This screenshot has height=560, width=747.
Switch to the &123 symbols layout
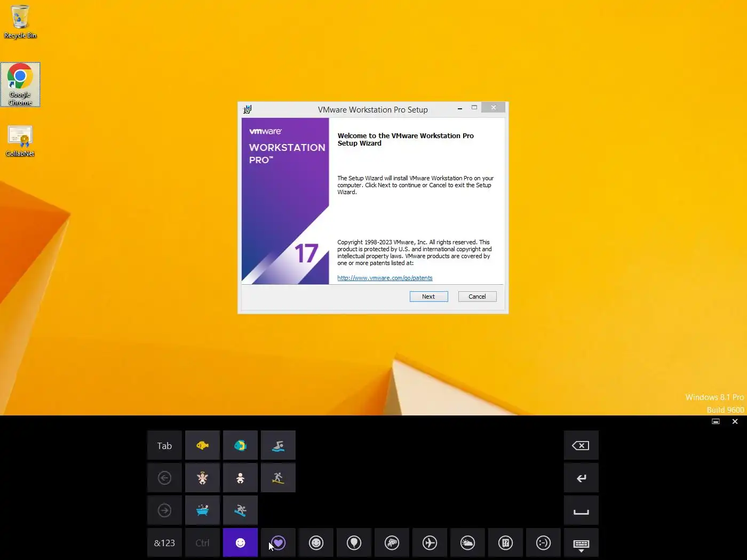coord(164,543)
